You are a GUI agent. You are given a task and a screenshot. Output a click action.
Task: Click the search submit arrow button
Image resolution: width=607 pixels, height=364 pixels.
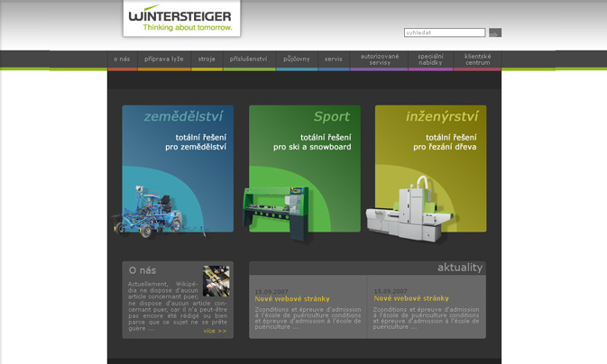494,32
